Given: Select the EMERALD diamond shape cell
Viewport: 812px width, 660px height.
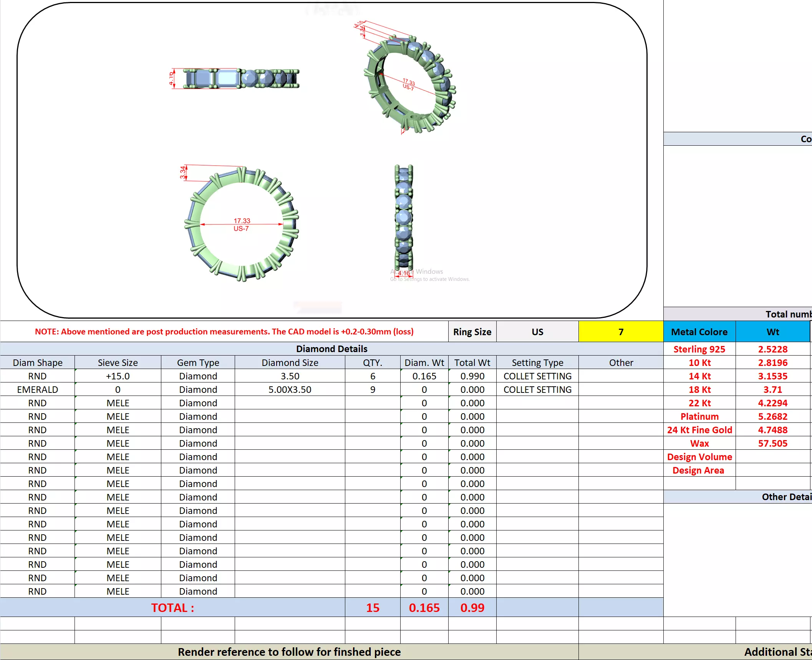Looking at the screenshot, I should [x=37, y=389].
